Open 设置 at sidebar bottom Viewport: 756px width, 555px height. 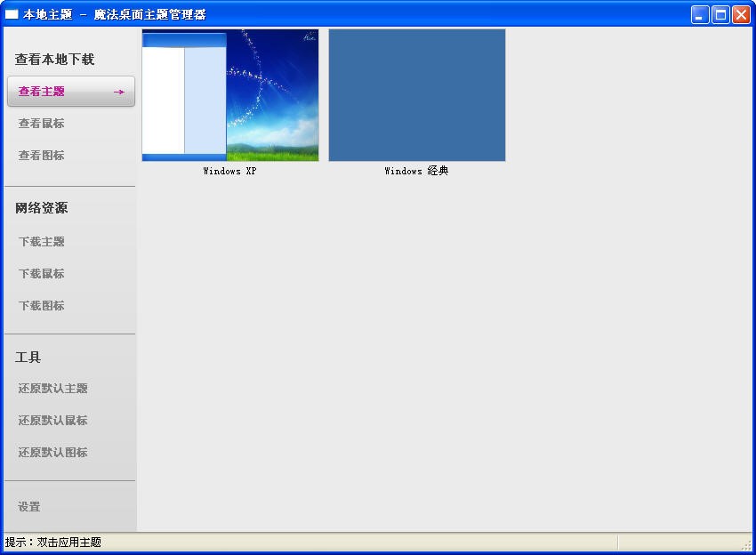tap(29, 506)
